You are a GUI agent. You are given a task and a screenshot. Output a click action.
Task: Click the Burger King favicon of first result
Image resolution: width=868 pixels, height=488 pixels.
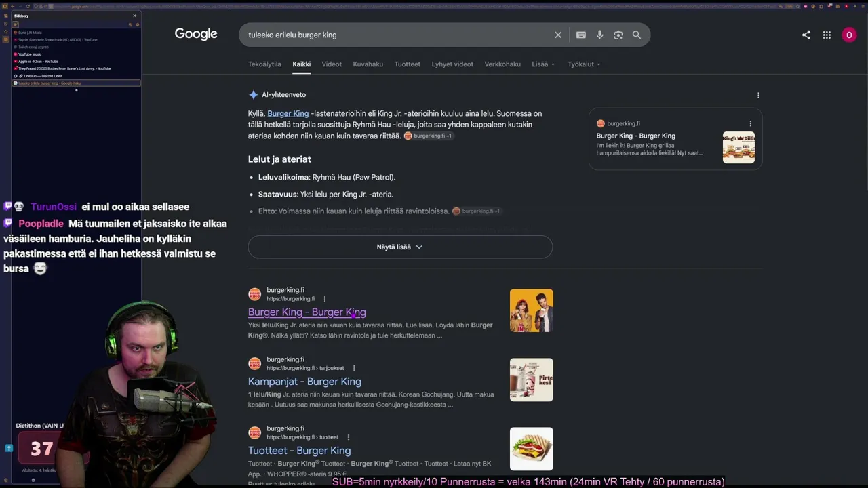pyautogui.click(x=254, y=294)
